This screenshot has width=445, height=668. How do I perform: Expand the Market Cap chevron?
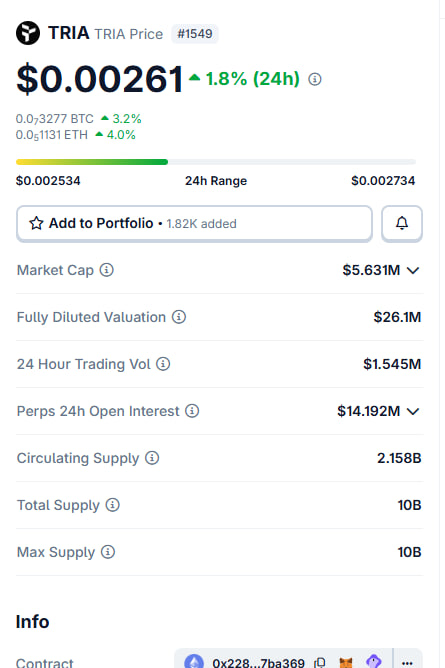[x=413, y=270]
